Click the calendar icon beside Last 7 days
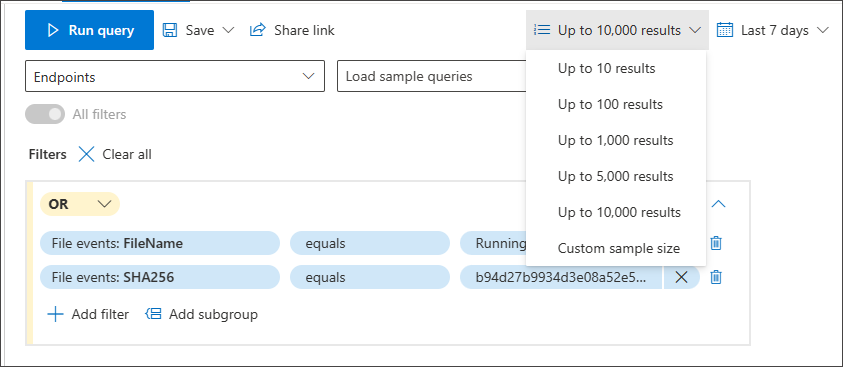 tap(725, 30)
